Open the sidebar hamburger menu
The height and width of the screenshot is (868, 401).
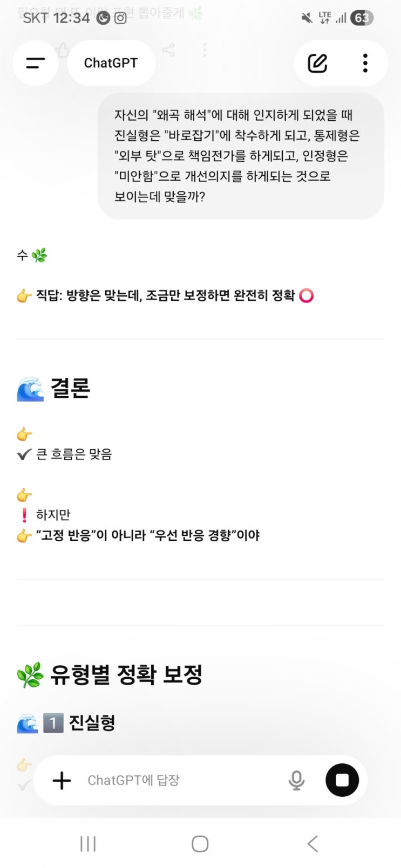36,63
